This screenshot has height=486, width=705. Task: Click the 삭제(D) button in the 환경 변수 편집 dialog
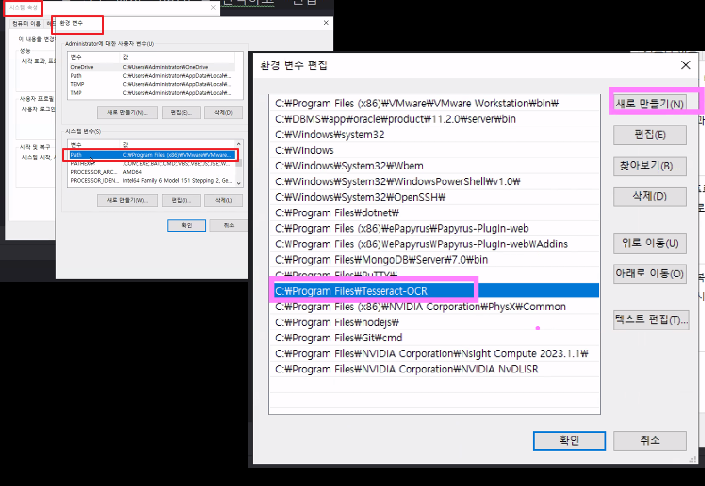click(x=650, y=196)
